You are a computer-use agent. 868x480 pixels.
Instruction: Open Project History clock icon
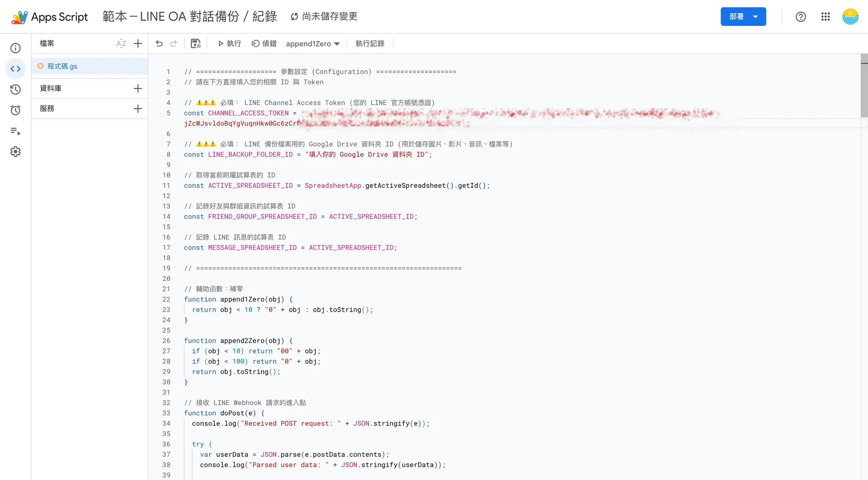16,89
